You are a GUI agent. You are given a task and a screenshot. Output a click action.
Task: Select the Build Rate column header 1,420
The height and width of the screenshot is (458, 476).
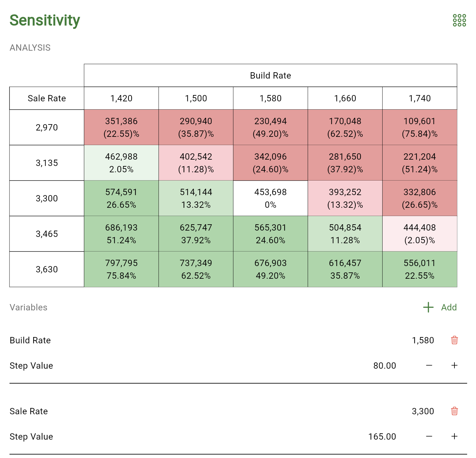click(121, 98)
